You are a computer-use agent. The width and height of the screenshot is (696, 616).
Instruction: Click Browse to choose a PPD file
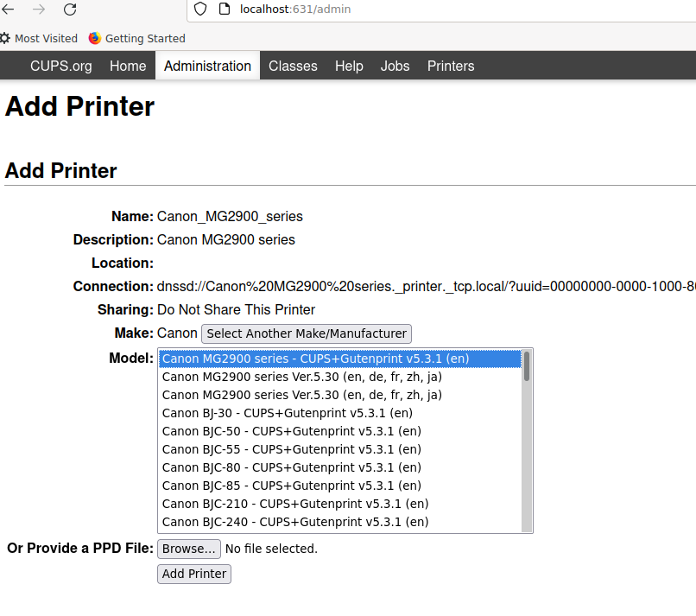(x=188, y=549)
